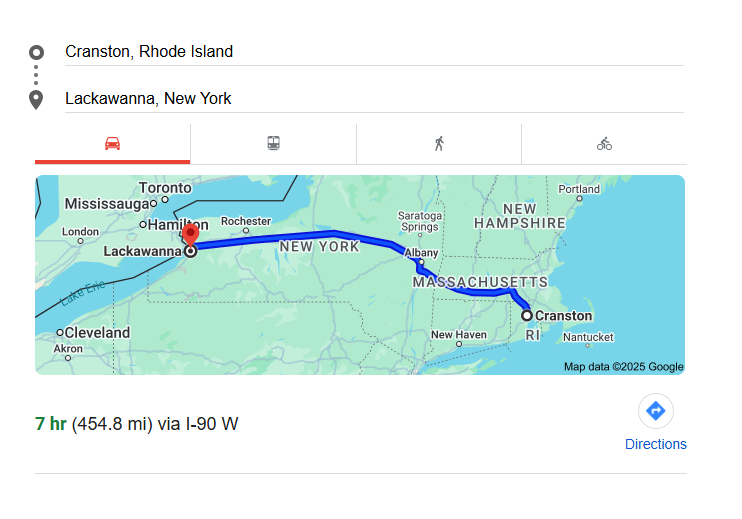Image resolution: width=742 pixels, height=519 pixels.
Task: Open the Directions link
Action: 655,444
